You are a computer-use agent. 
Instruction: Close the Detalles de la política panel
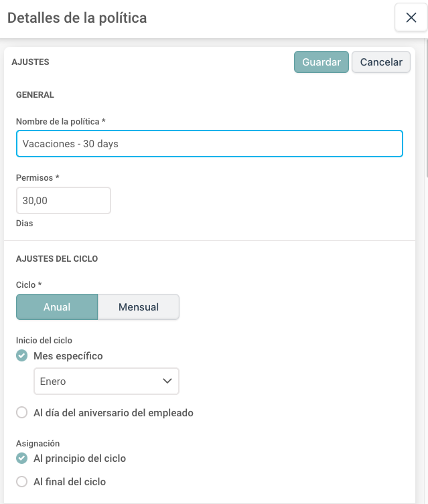pyautogui.click(x=411, y=17)
